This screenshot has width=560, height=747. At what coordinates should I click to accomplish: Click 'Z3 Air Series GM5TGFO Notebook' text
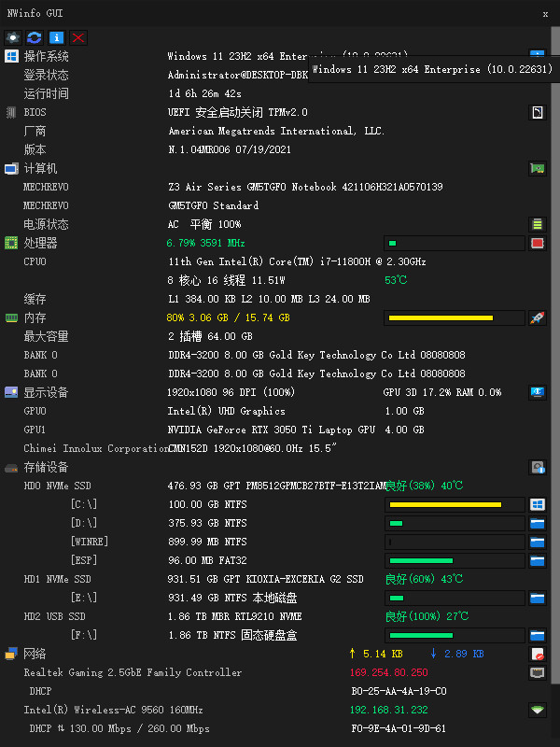point(252,188)
